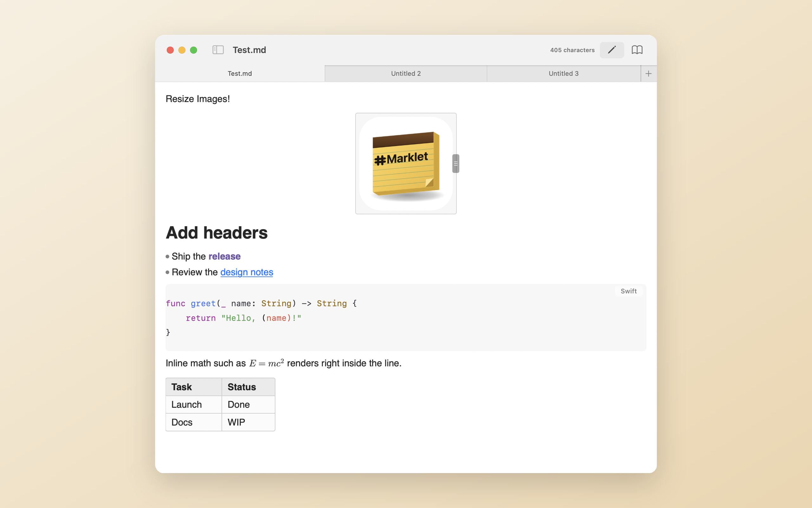Click the bold word release
Image resolution: width=812 pixels, height=508 pixels.
pyautogui.click(x=225, y=256)
